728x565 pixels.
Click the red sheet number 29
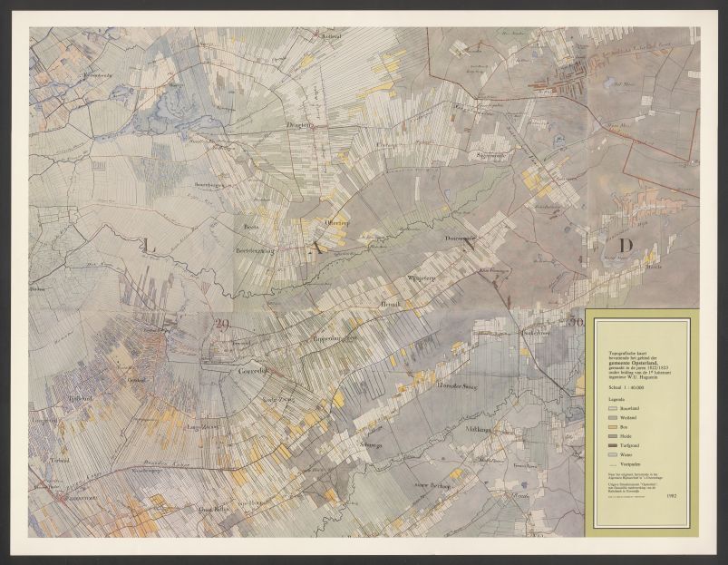[222, 323]
